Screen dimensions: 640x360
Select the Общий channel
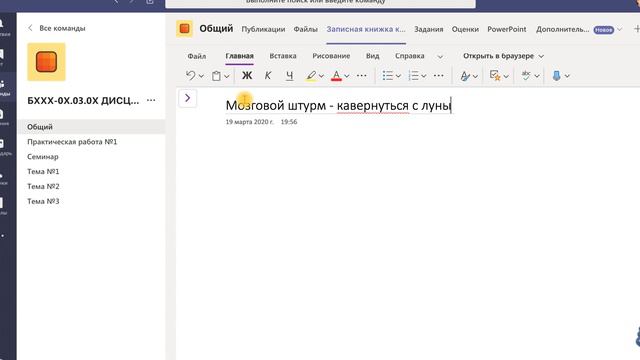pyautogui.click(x=91, y=127)
